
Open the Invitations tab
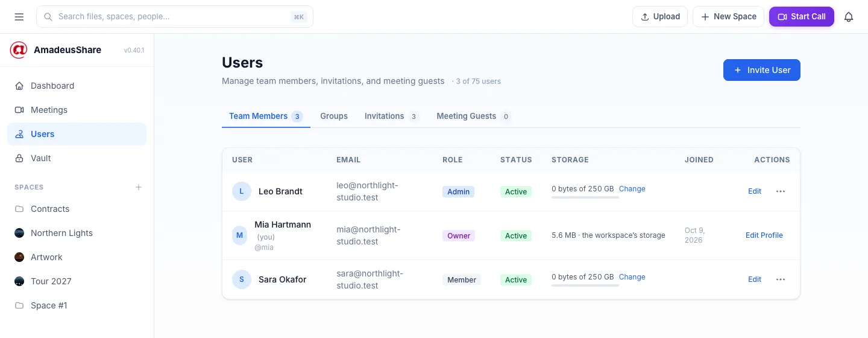click(x=391, y=116)
